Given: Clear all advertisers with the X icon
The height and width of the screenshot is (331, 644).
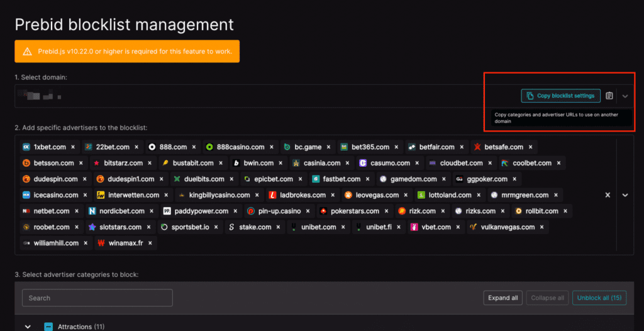Looking at the screenshot, I should point(608,195).
